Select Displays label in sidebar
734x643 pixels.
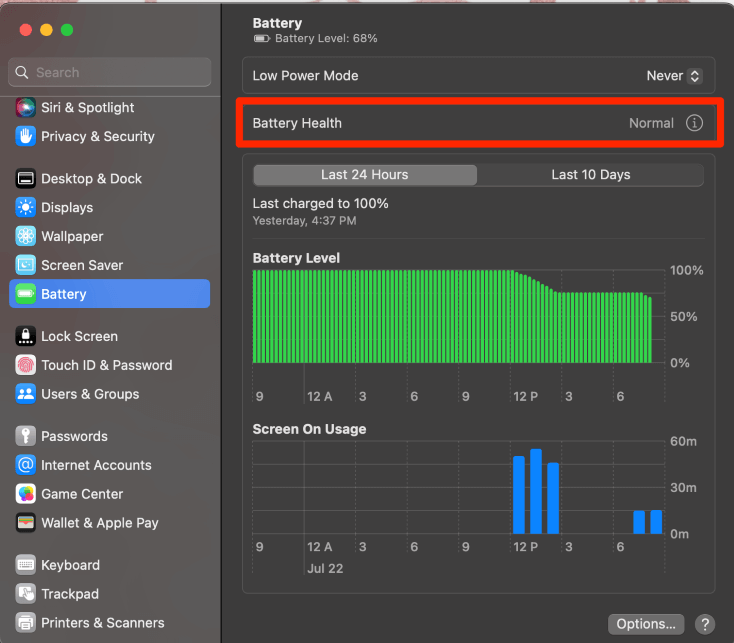click(67, 207)
